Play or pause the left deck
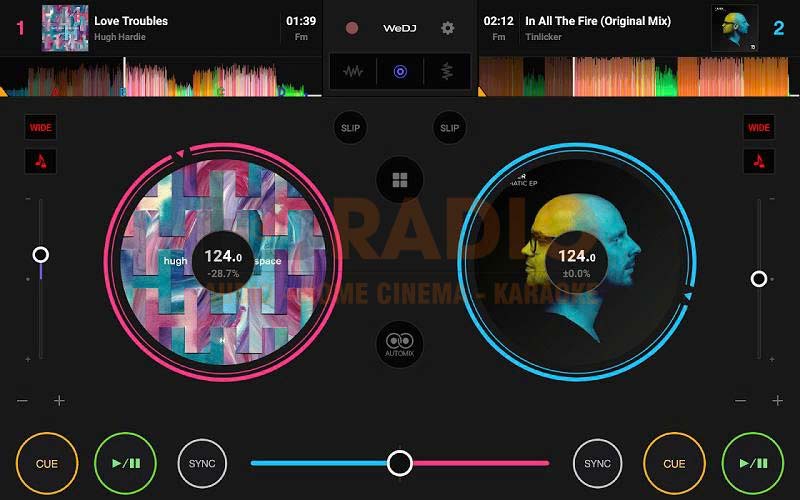Image resolution: width=800 pixels, height=500 pixels. point(125,463)
